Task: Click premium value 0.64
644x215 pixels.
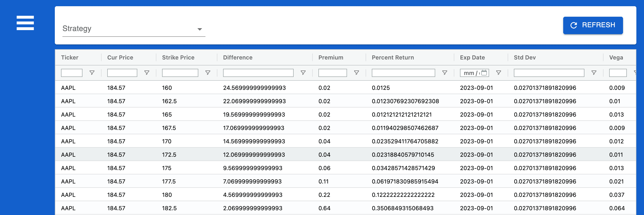Action: (x=324, y=208)
